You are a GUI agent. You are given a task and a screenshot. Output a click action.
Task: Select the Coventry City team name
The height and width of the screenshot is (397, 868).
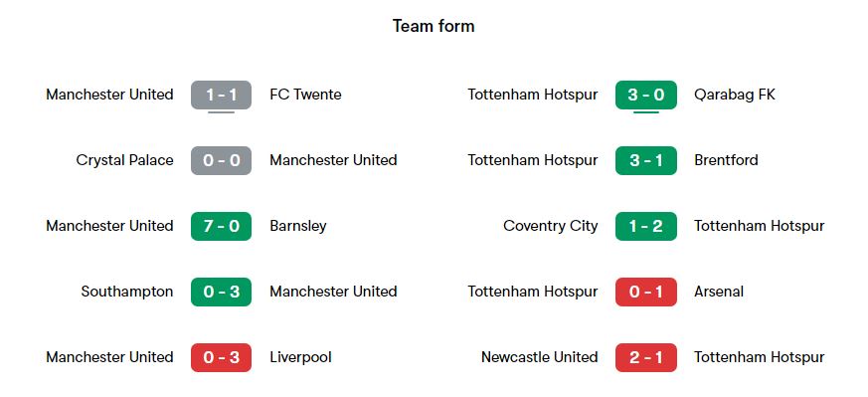point(550,226)
